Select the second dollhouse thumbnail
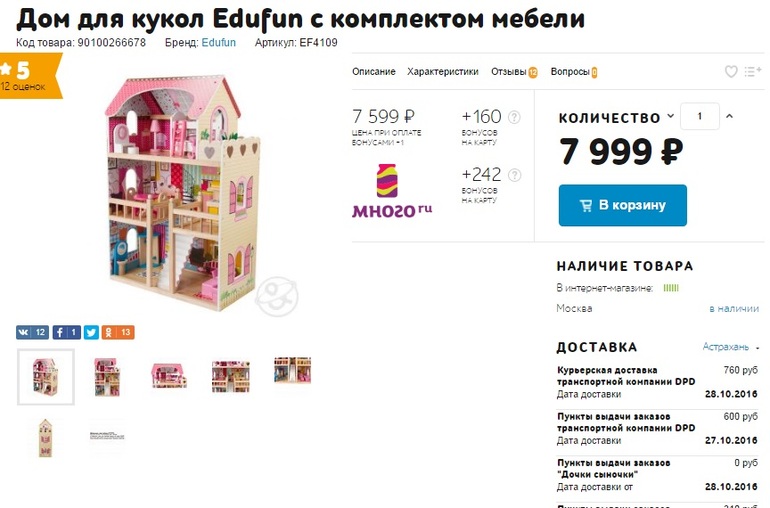This screenshot has height=508, width=770. [107, 377]
